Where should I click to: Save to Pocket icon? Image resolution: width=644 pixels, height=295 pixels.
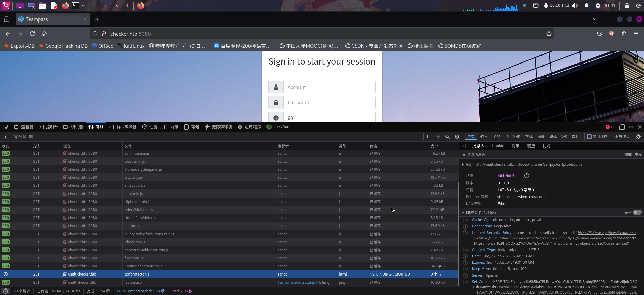600,34
